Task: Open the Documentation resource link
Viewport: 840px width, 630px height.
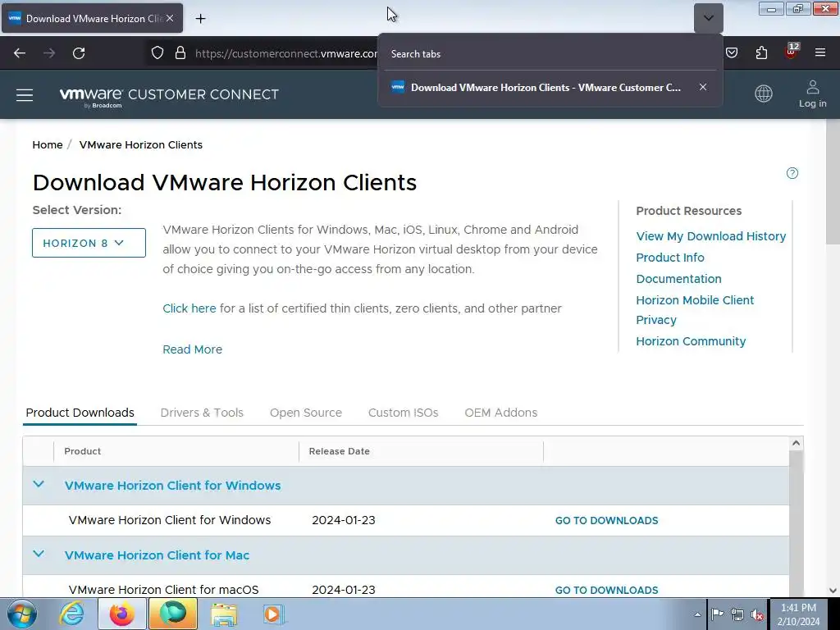Action: click(x=678, y=279)
